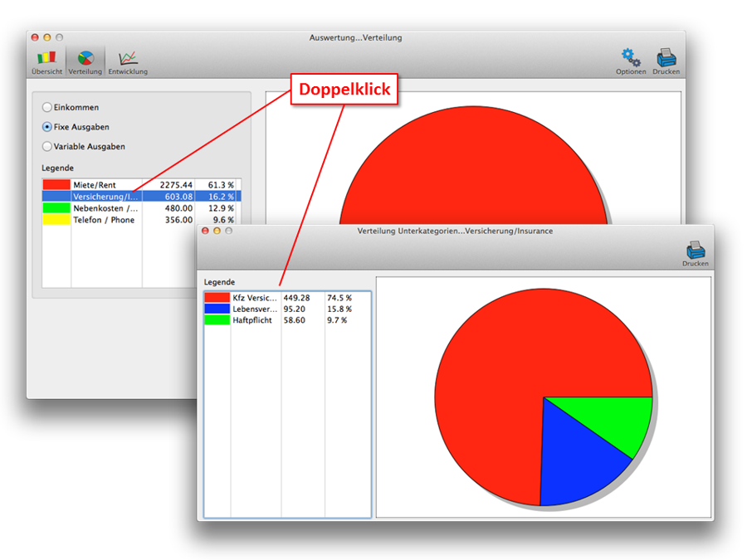Choose the Variable Ausgaben radio option
The width and height of the screenshot is (747, 560).
pos(47,147)
